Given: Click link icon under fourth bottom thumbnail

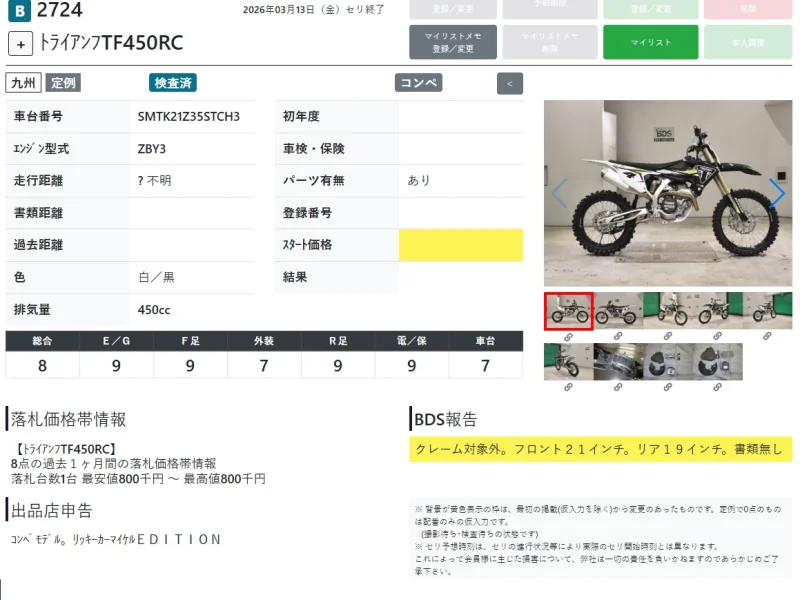Looking at the screenshot, I should [717, 387].
